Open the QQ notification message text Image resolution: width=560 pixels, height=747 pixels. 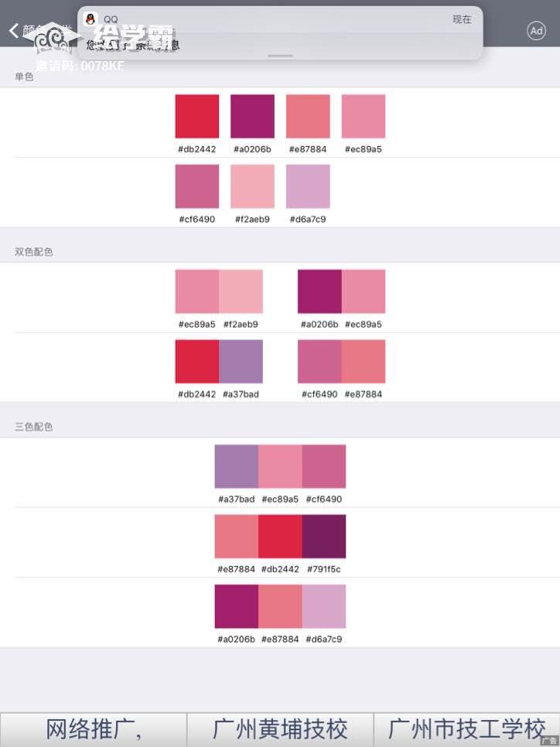pyautogui.click(x=133, y=45)
